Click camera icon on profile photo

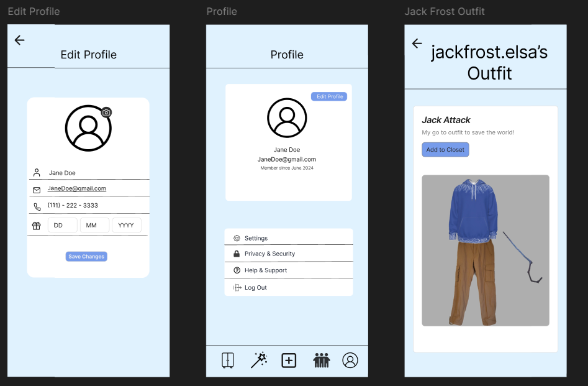point(106,113)
